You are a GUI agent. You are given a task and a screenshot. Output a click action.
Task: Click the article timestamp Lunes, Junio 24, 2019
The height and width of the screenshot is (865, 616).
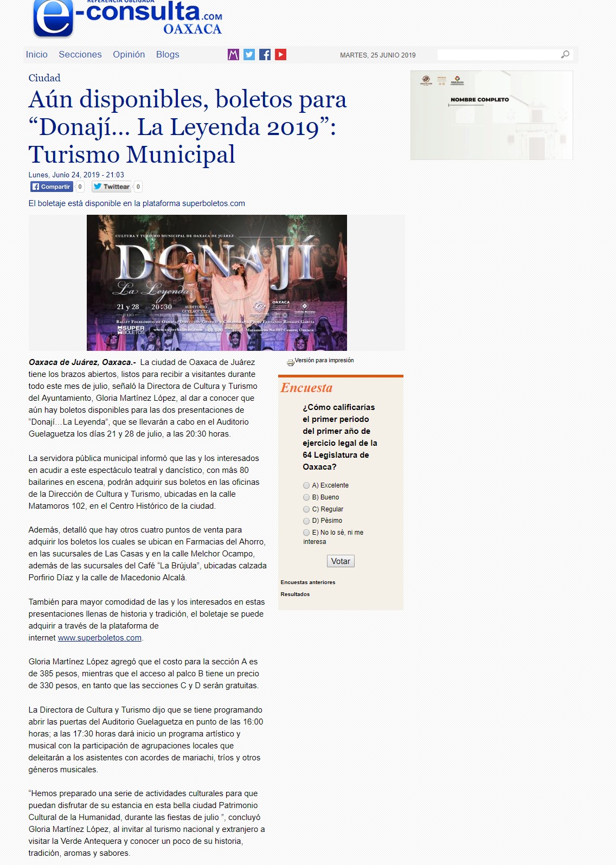tap(76, 175)
